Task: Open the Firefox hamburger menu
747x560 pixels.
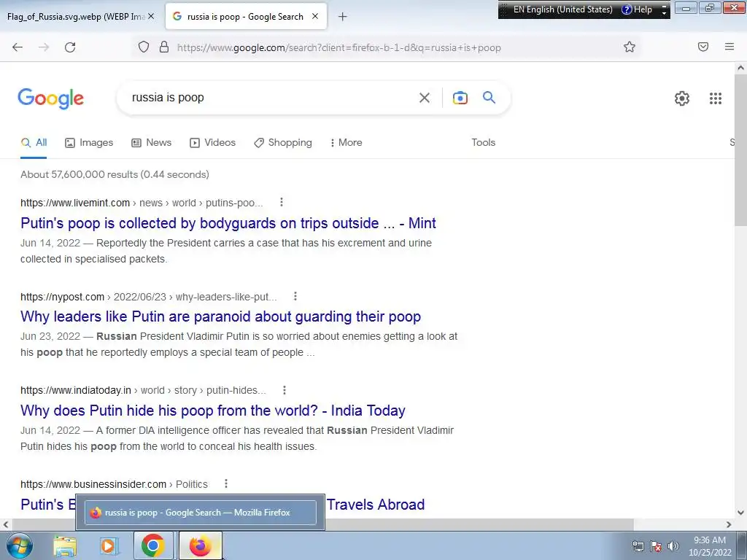Action: 729,47
